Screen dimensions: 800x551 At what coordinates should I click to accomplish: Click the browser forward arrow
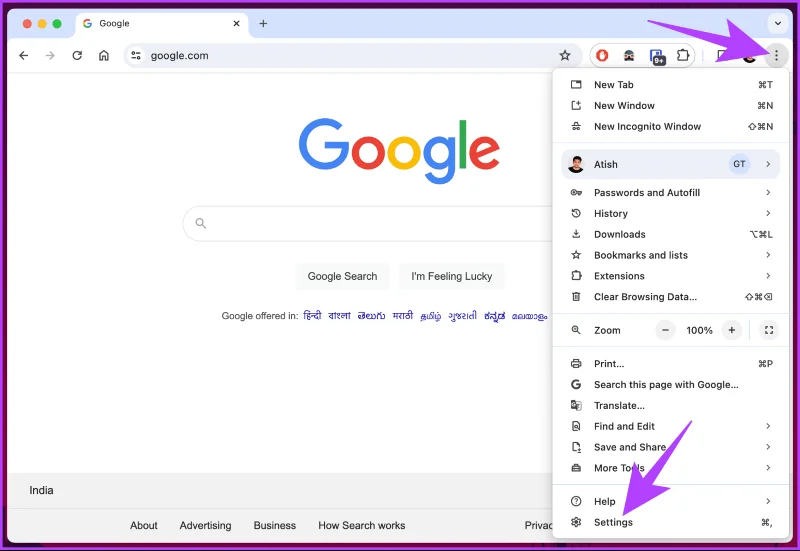click(50, 55)
